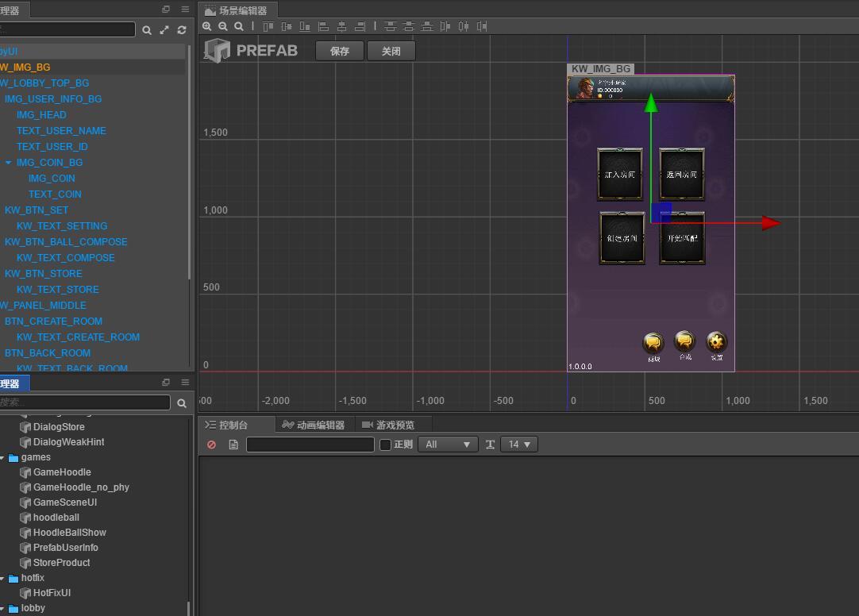Viewport: 859px width, 616px height.
Task: Open the font size 14 dropdown
Action: tap(518, 445)
